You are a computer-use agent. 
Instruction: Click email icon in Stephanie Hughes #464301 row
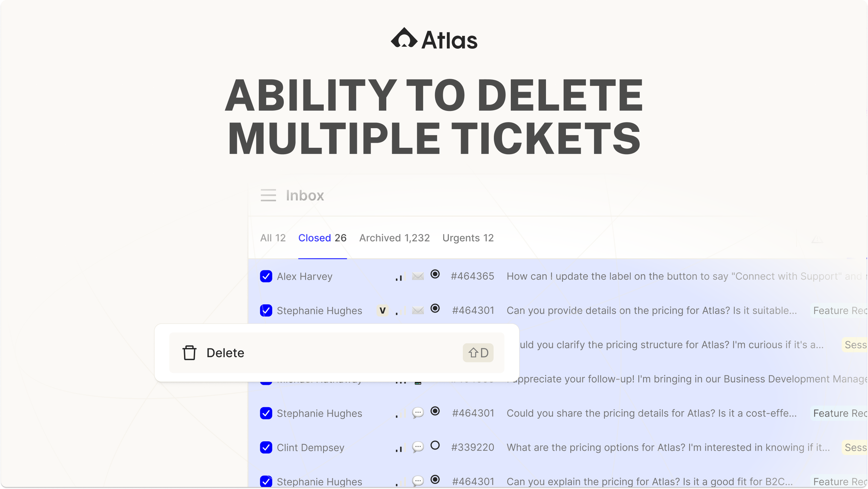click(x=418, y=310)
